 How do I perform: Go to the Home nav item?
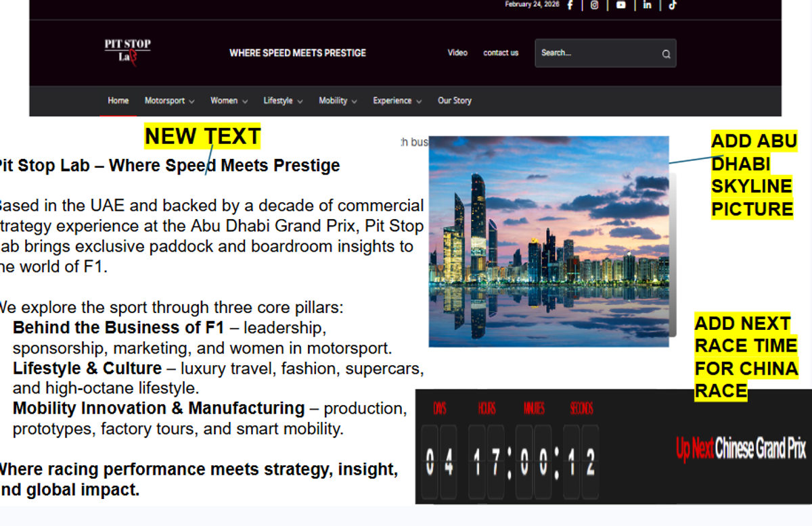118,101
